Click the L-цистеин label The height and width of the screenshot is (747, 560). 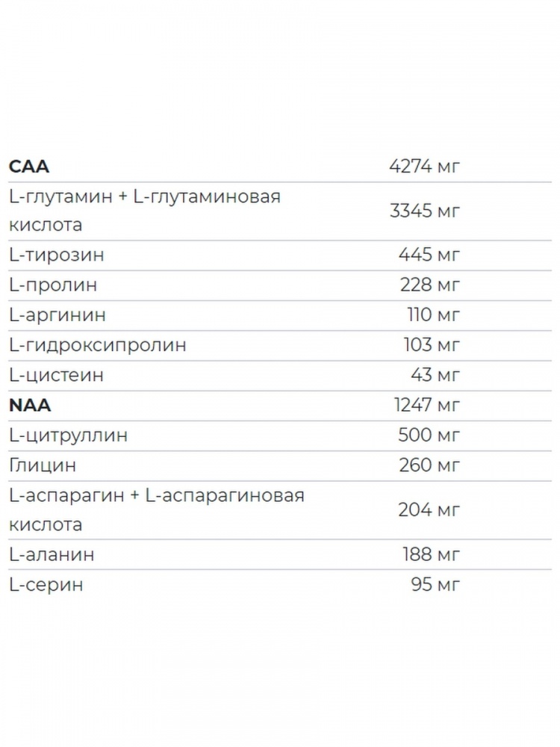(x=56, y=375)
